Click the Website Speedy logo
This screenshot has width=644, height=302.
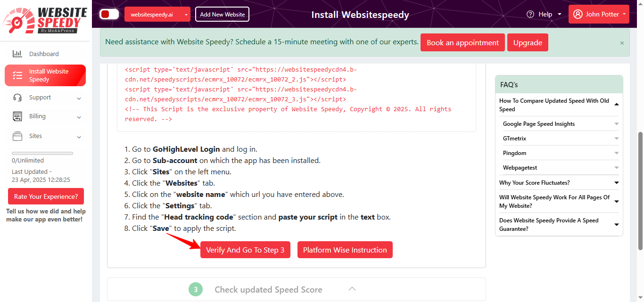pos(45,20)
